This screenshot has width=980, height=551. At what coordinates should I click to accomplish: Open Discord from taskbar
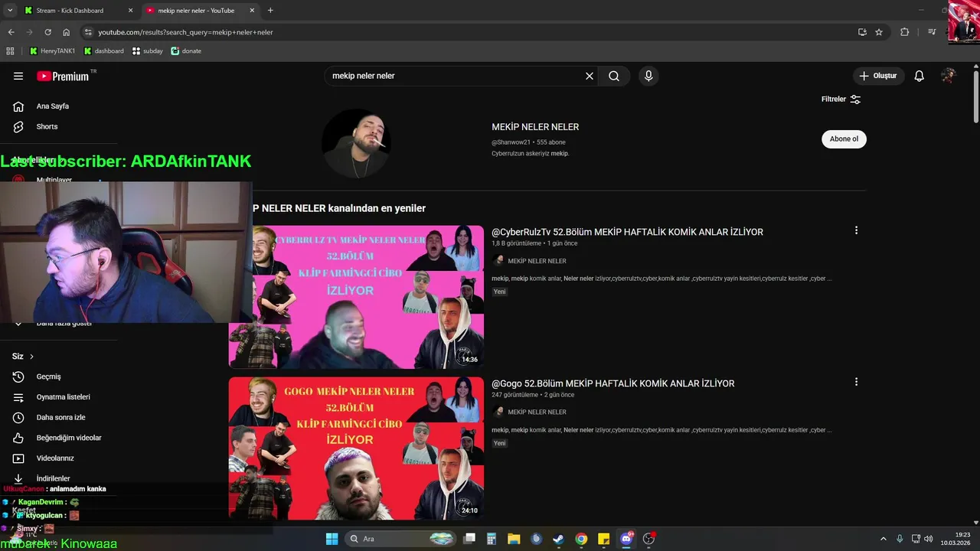click(626, 539)
